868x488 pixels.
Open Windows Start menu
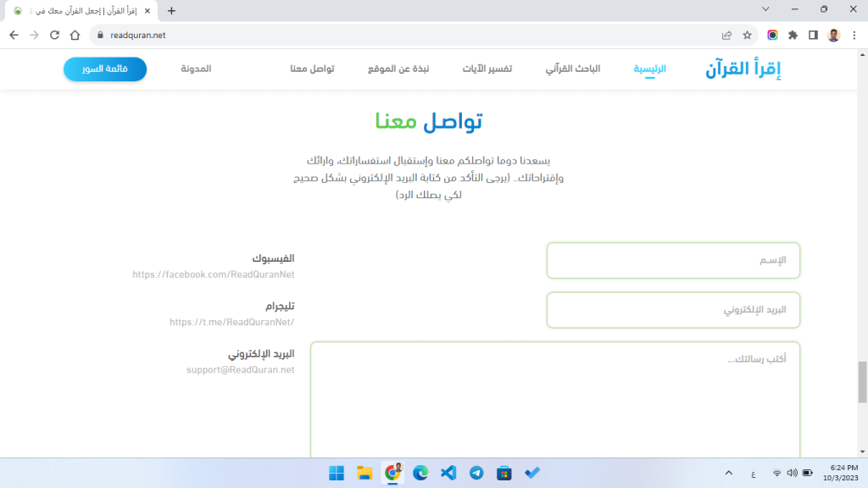tap(337, 473)
